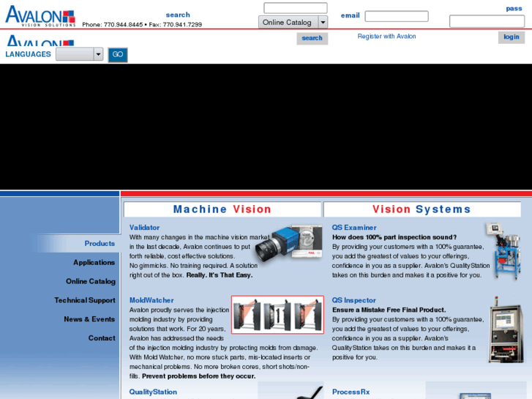Click the login button

point(511,37)
